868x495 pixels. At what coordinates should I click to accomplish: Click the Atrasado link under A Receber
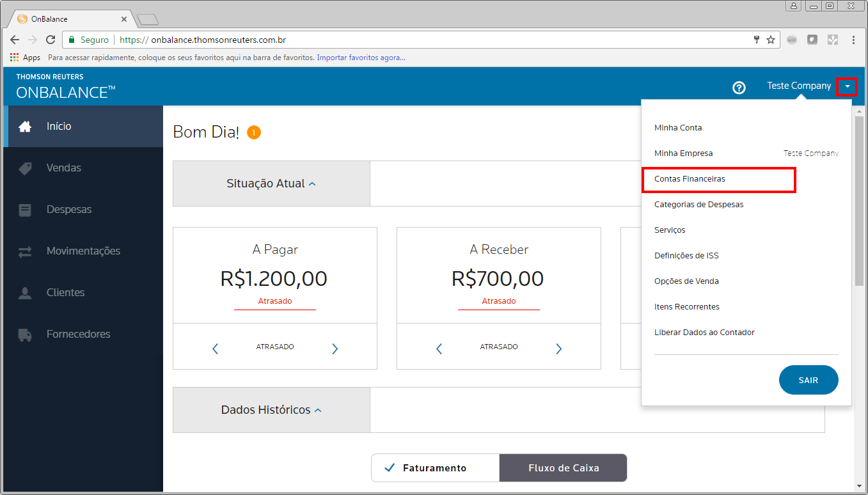pyautogui.click(x=498, y=301)
